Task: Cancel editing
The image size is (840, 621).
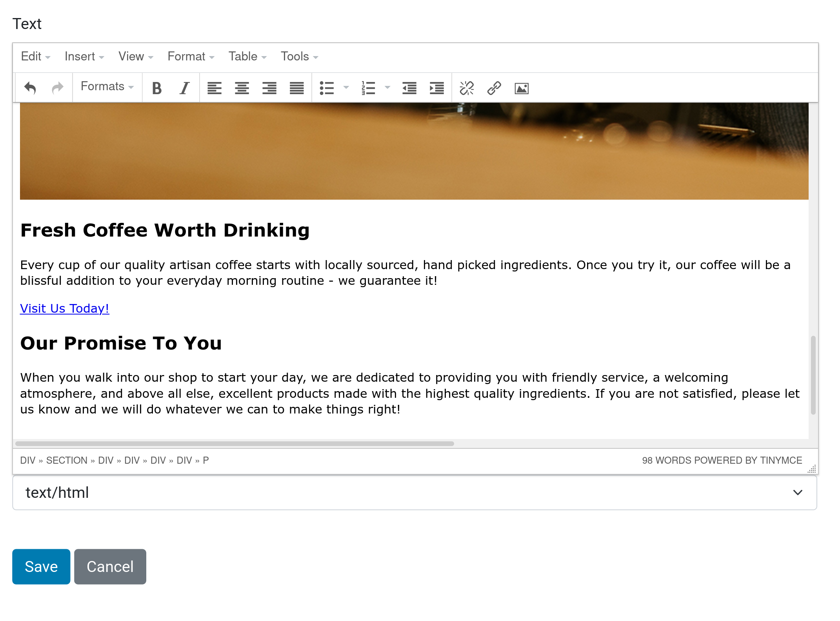Action: tap(110, 567)
